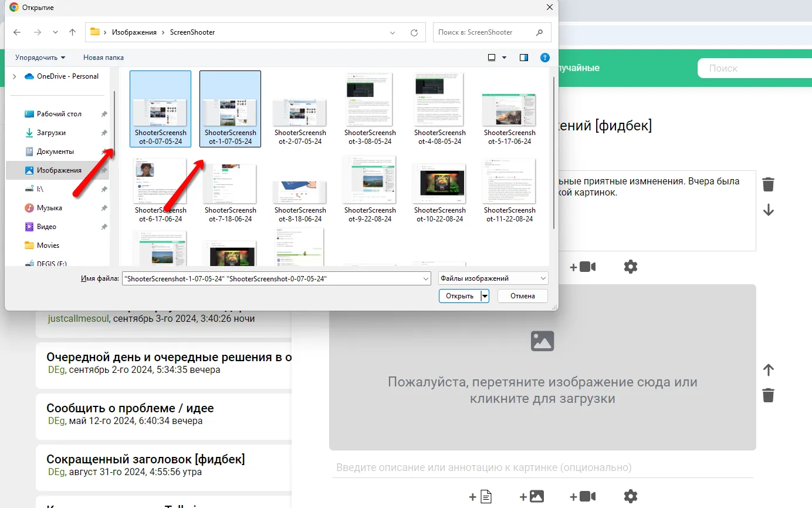Open file dialog help icon
Viewport: 812px width, 508px height.
[545, 58]
